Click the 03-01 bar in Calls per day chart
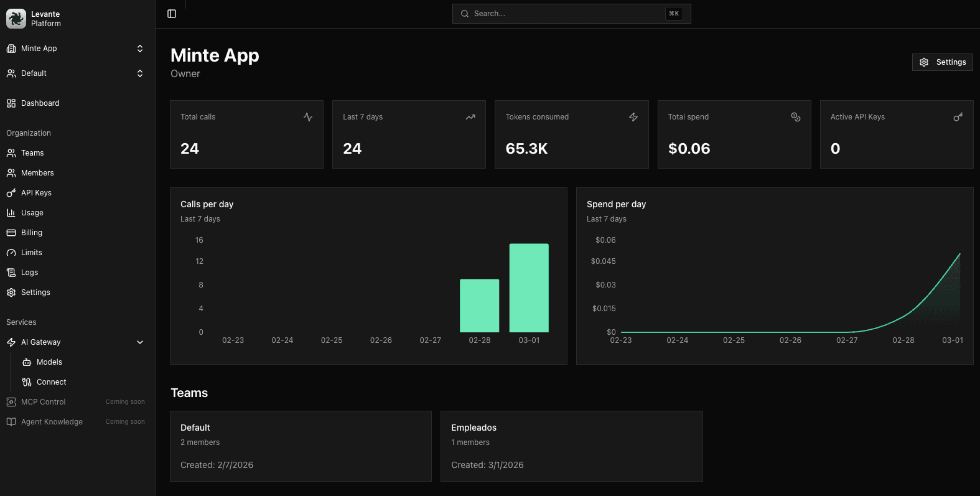Image resolution: width=980 pixels, height=496 pixels. click(529, 288)
